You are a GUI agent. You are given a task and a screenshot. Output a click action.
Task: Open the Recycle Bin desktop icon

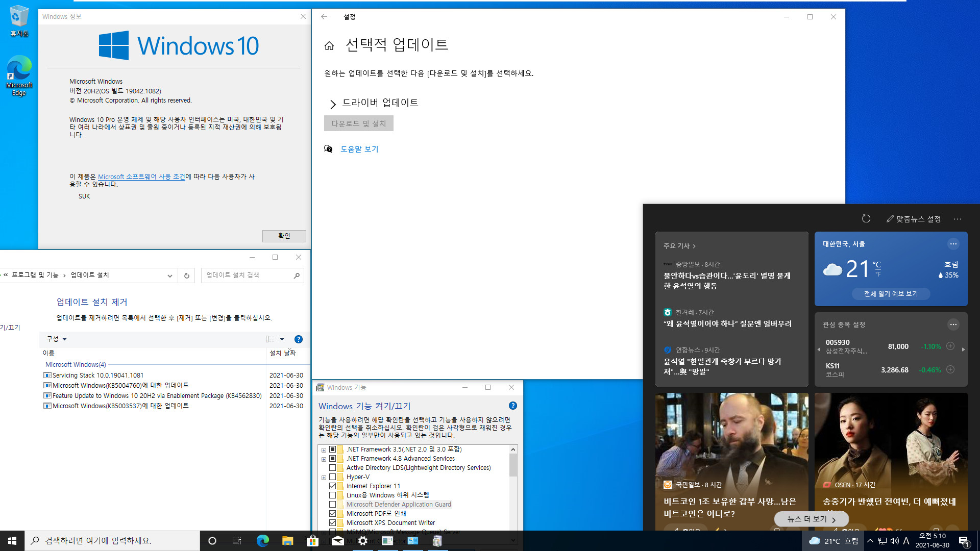coord(19,21)
